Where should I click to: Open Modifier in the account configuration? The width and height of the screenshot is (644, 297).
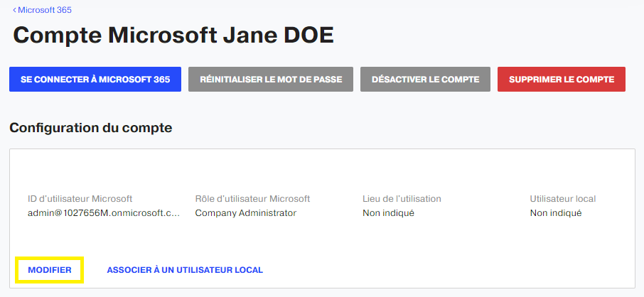point(50,270)
